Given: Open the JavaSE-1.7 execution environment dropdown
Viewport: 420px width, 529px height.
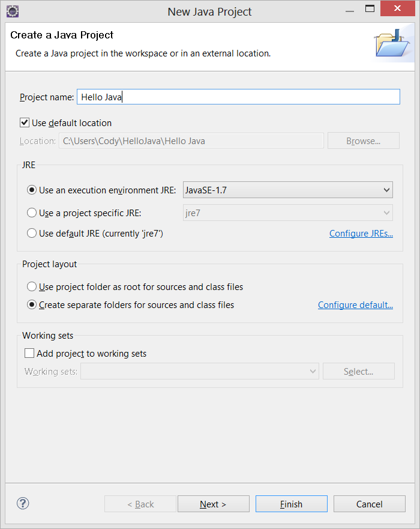Looking at the screenshot, I should tap(288, 190).
